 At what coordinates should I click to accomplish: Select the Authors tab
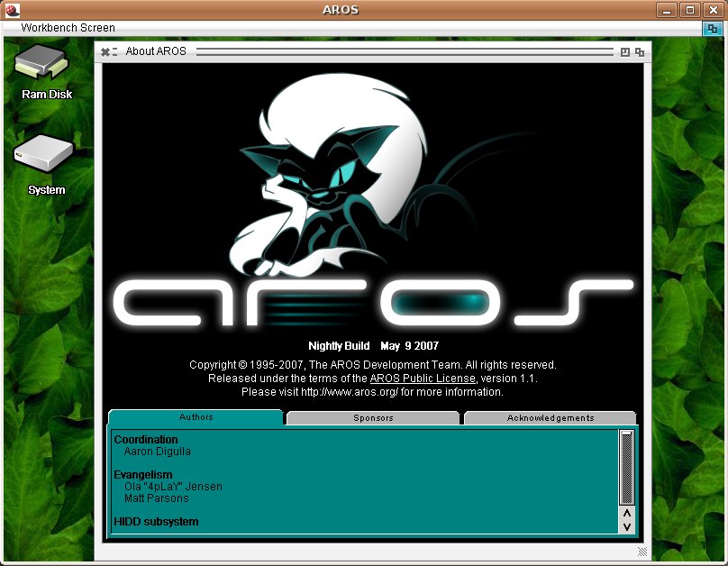(x=196, y=418)
